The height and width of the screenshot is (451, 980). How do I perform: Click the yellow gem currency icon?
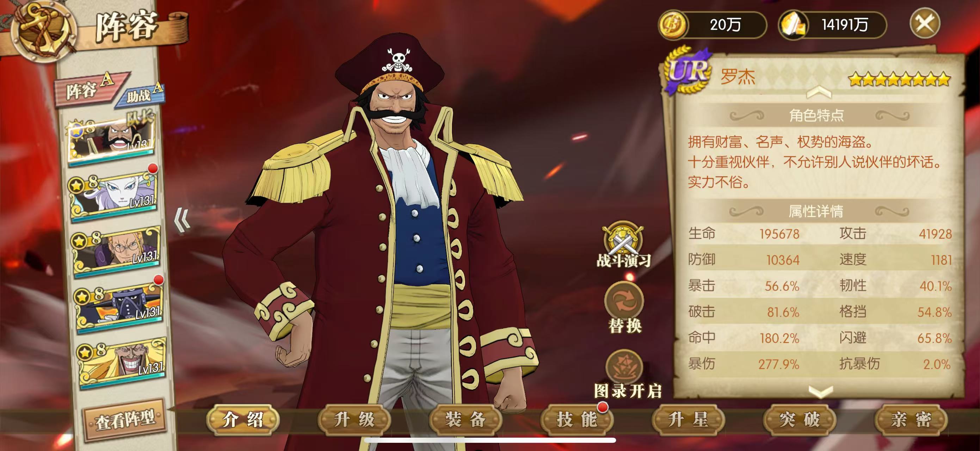point(794,25)
